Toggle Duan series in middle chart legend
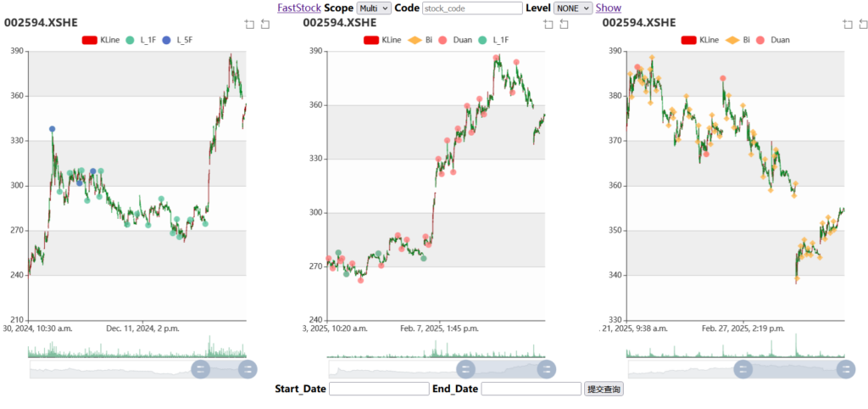Viewport: 868px width, 409px height. [x=454, y=40]
